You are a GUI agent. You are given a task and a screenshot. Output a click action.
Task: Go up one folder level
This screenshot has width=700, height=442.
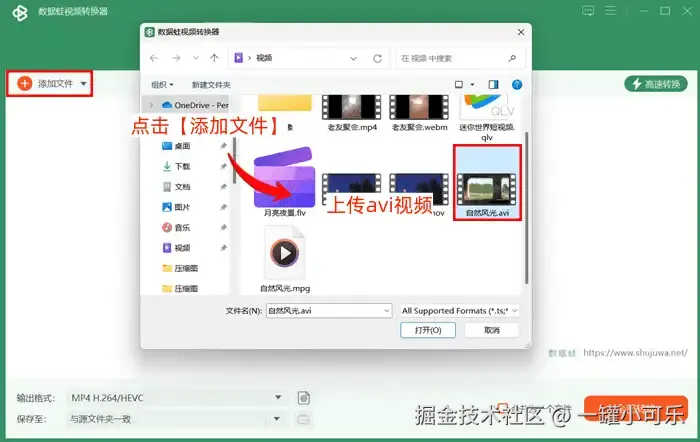pyautogui.click(x=214, y=58)
